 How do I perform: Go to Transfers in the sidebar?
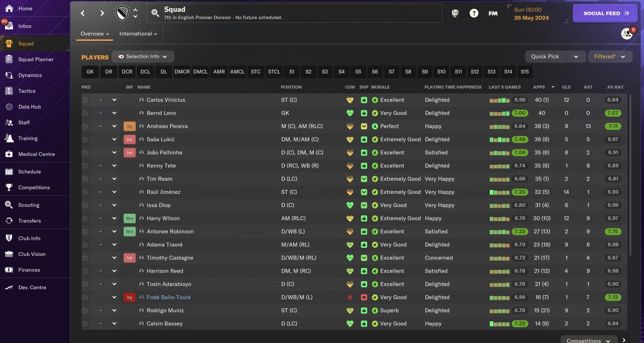[x=29, y=221]
